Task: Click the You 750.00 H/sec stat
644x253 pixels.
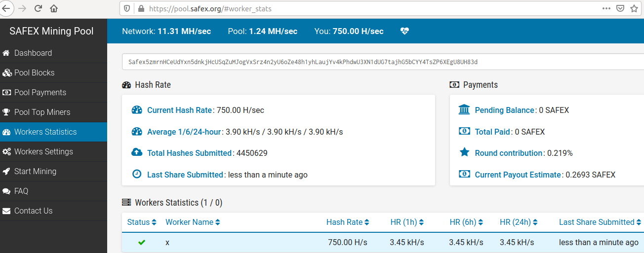Action: [x=349, y=31]
